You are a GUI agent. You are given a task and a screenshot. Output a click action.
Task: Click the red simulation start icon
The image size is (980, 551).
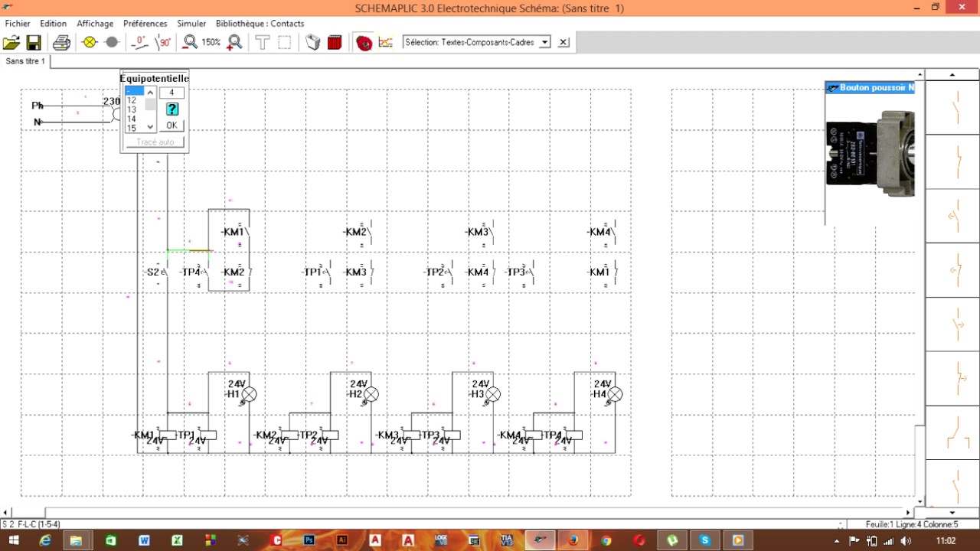364,43
